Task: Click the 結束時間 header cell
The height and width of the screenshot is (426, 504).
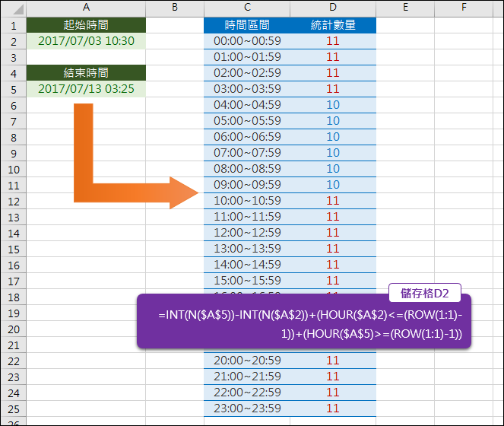Action: point(86,73)
